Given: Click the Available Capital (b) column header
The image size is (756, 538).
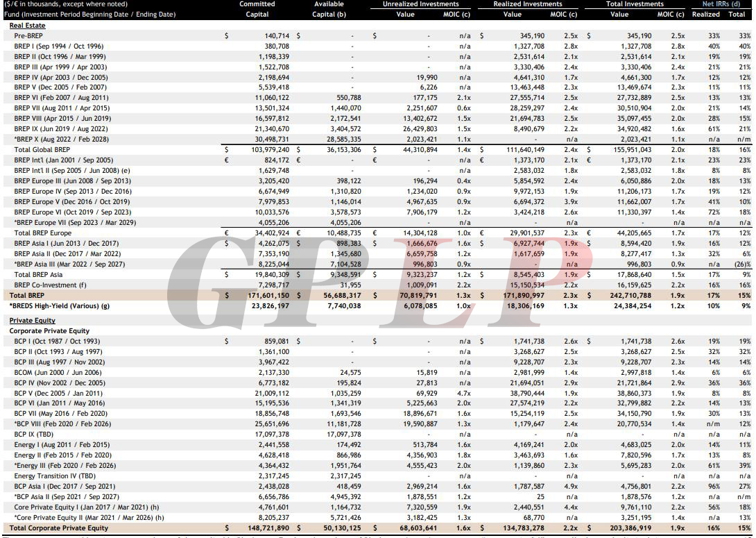Looking at the screenshot, I should coord(329,9).
